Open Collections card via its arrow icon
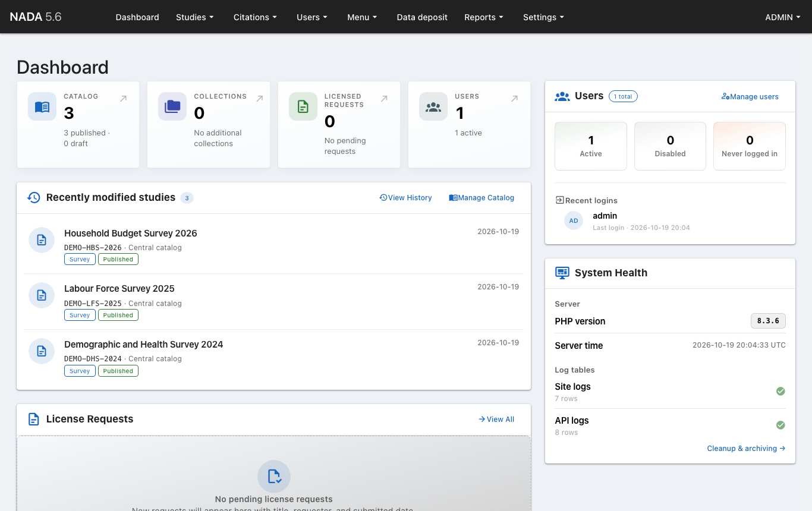 pyautogui.click(x=259, y=99)
